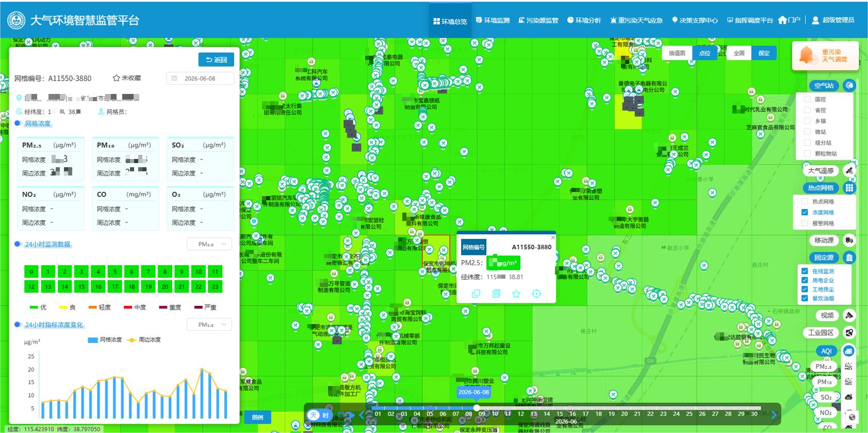The width and height of the screenshot is (868, 433).
Task: Click the star favorite icon in grid popup
Action: [516, 294]
